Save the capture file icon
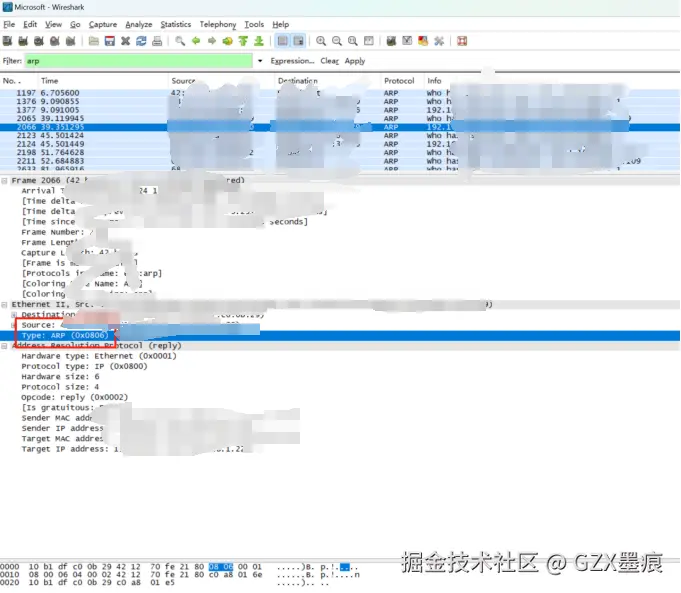Image resolution: width=681 pixels, height=593 pixels. (x=109, y=41)
